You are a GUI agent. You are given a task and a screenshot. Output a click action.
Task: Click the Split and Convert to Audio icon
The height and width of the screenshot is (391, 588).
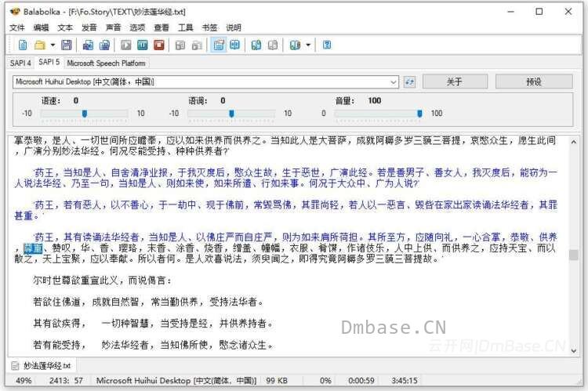point(104,45)
